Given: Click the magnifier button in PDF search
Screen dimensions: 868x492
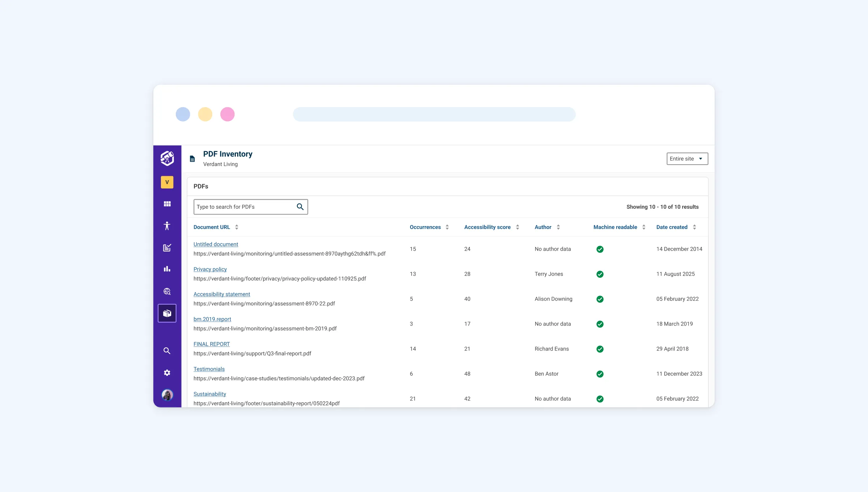Looking at the screenshot, I should [x=300, y=207].
